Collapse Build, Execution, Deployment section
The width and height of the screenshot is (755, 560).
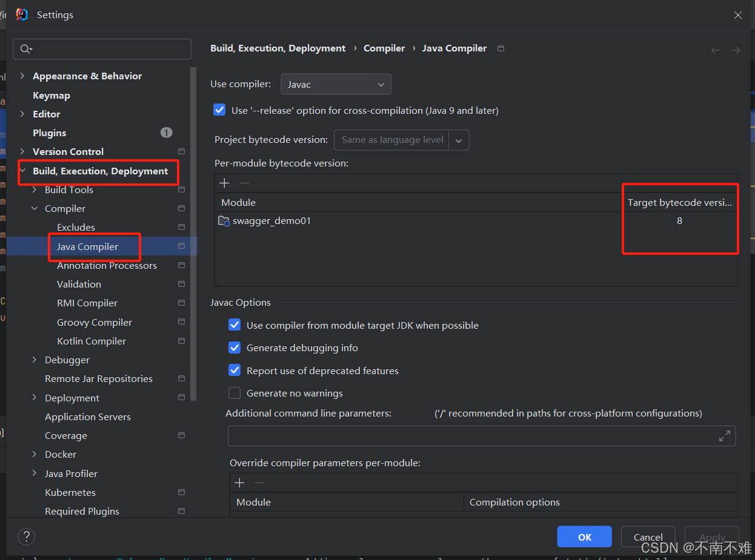23,171
